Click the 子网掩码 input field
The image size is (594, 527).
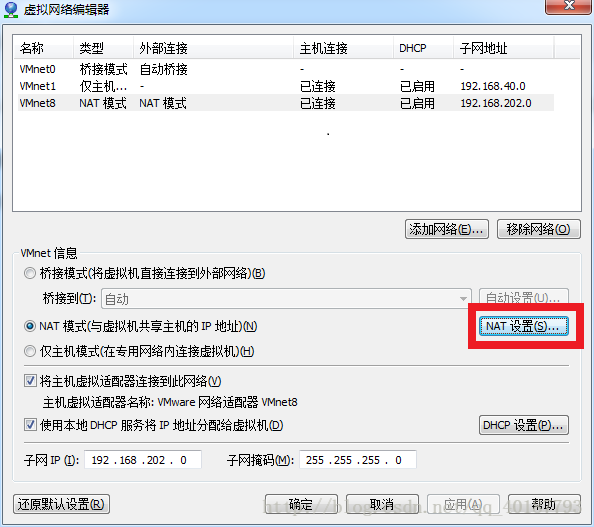tap(358, 460)
